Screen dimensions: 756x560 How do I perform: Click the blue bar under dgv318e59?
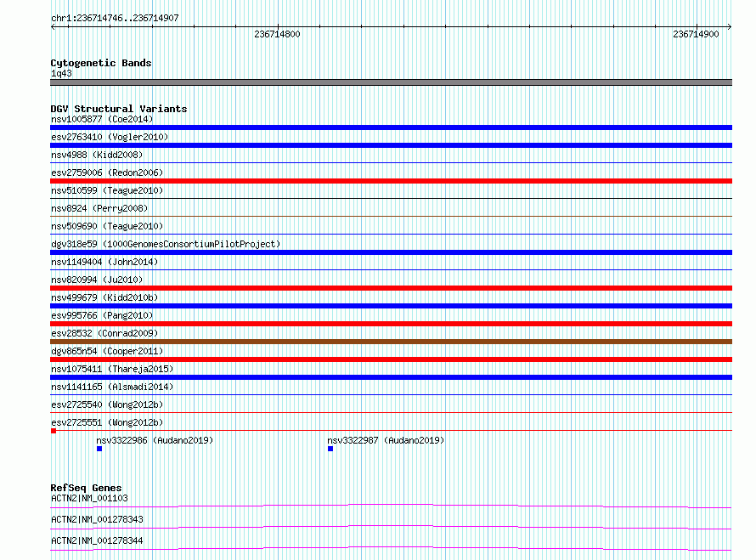[x=391, y=252]
